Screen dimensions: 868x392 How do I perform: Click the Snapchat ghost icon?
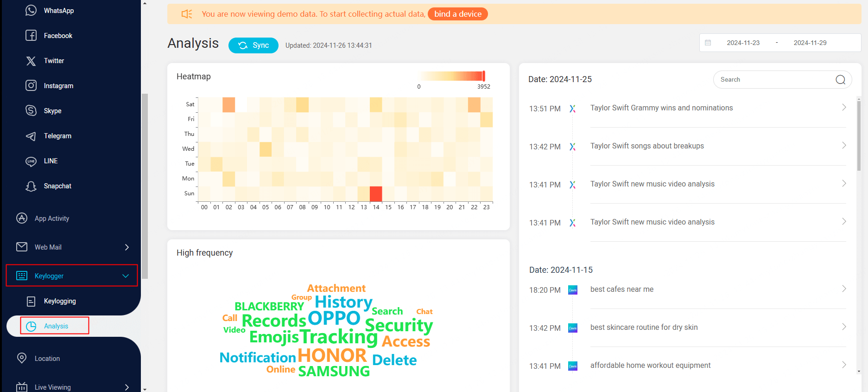tap(31, 186)
